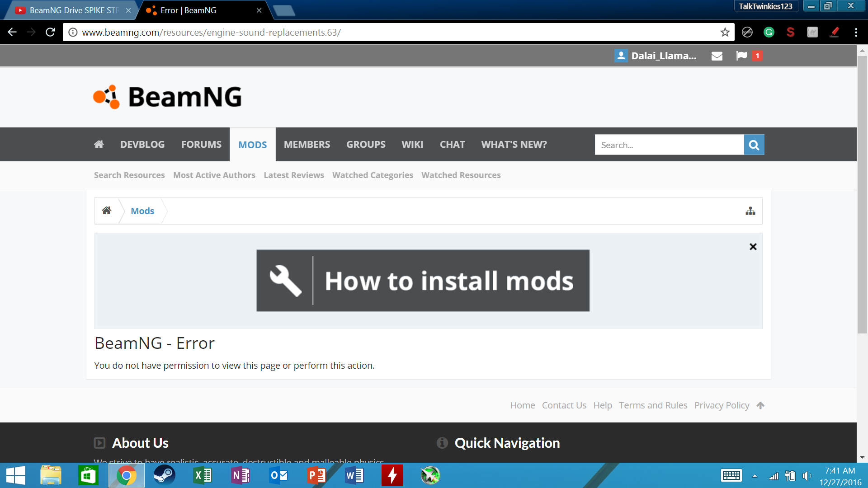Show hidden tray icons arrow
Screen dimensions: 868x488
[755, 476]
